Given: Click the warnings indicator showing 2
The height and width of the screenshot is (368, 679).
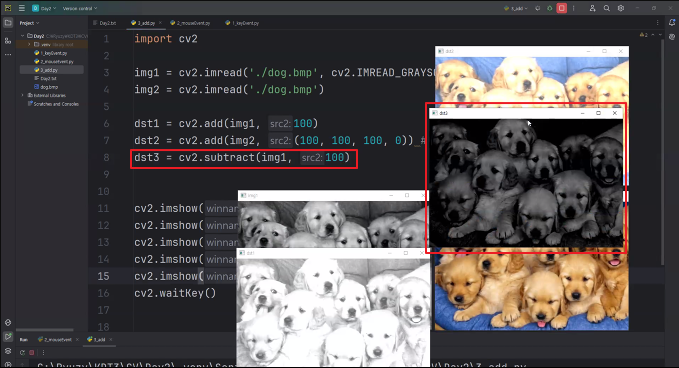Looking at the screenshot, I should 643,35.
